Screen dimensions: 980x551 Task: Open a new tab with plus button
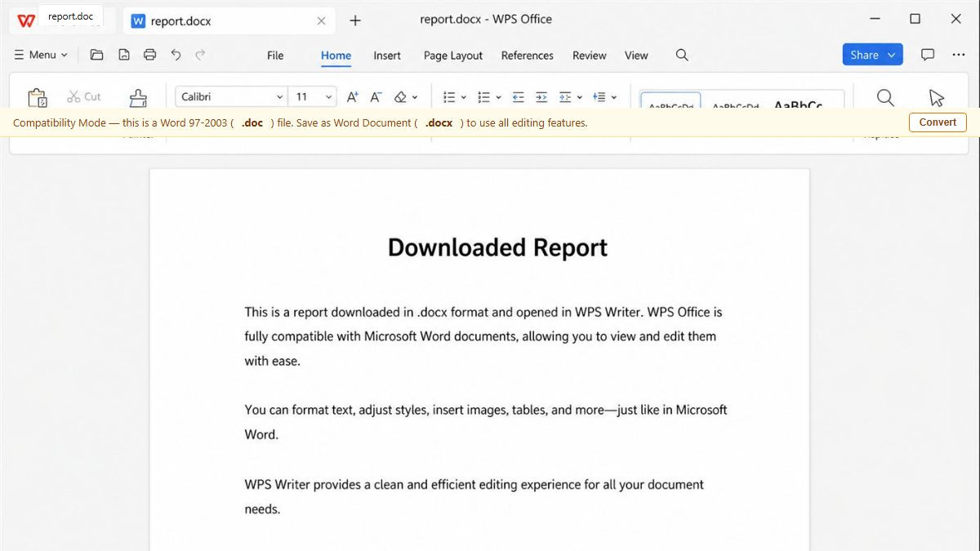354,20
